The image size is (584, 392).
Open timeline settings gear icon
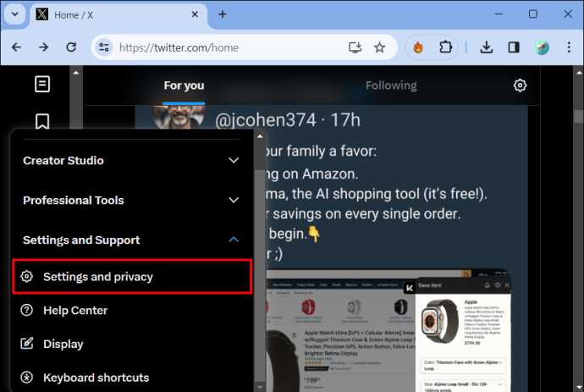(x=520, y=86)
